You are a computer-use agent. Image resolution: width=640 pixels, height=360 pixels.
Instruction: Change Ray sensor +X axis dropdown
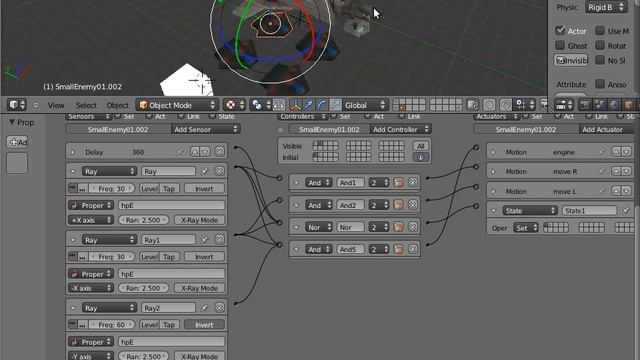click(90, 220)
